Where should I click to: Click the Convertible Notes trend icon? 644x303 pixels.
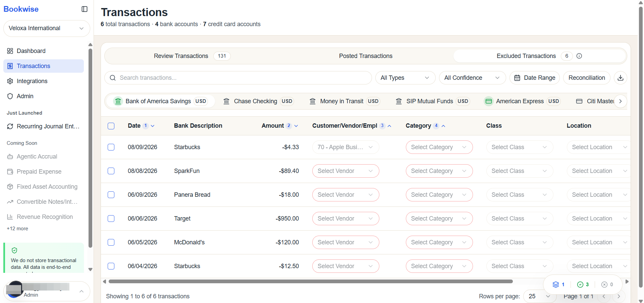10,202
